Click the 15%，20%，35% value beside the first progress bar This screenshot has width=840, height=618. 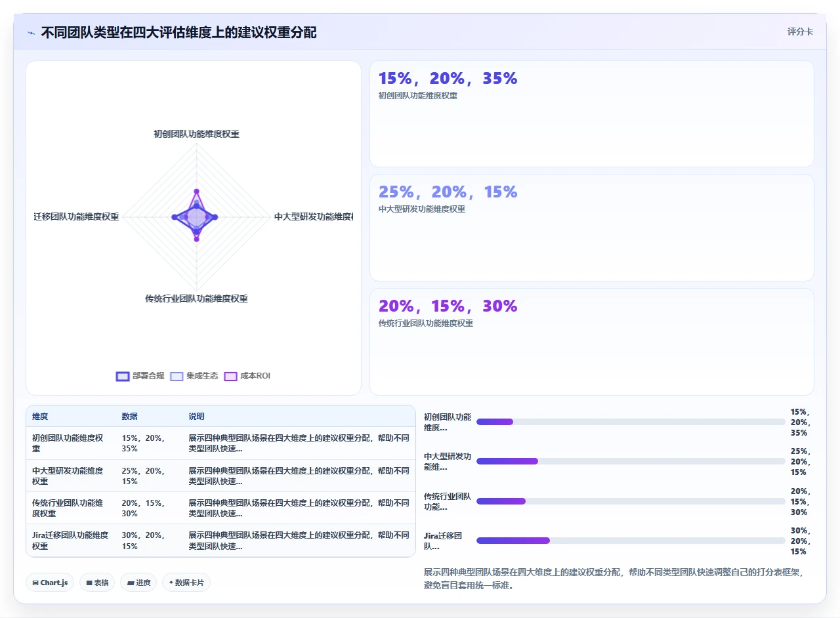coord(801,422)
